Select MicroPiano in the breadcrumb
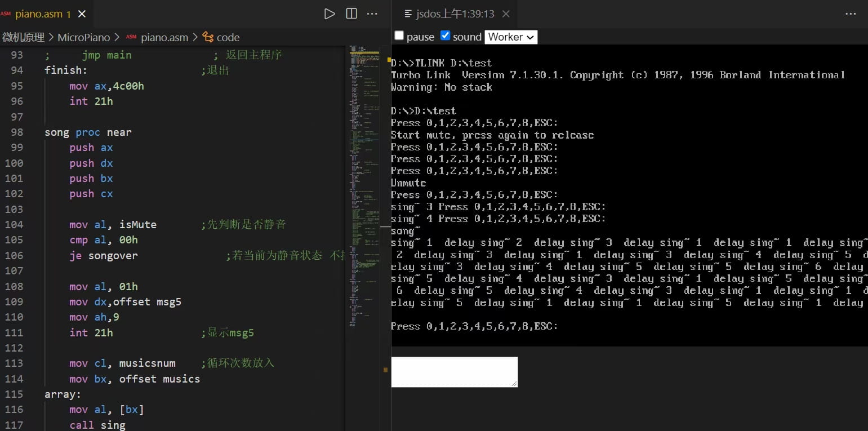The height and width of the screenshot is (431, 868). (x=84, y=37)
